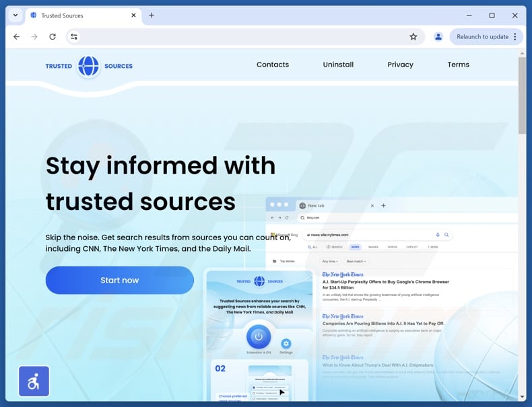Image resolution: width=532 pixels, height=407 pixels.
Task: Maximize the Chrome window
Action: coord(492,15)
